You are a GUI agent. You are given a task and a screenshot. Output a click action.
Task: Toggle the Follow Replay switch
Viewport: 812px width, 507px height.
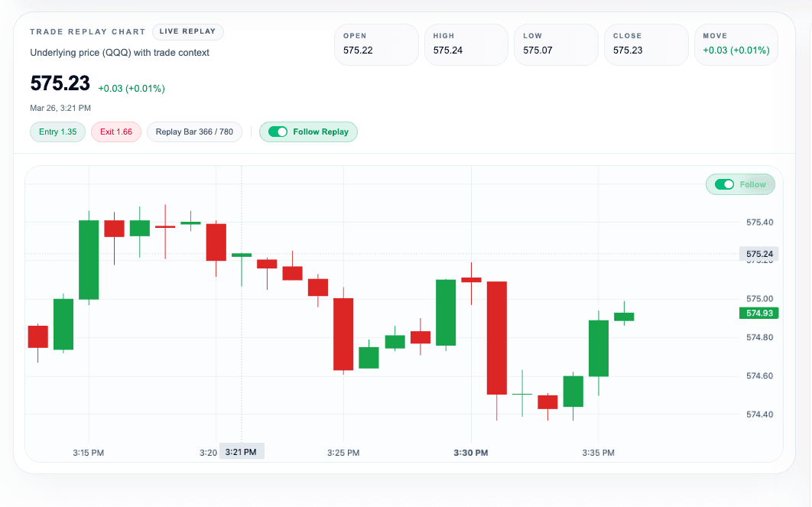click(x=278, y=132)
